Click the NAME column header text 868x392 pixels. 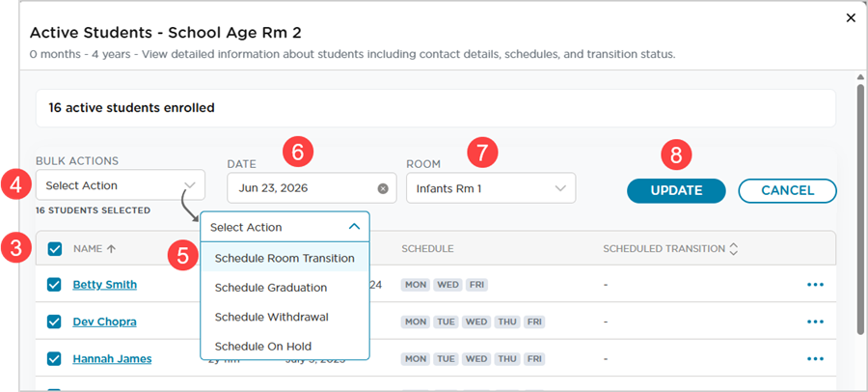[x=88, y=249]
